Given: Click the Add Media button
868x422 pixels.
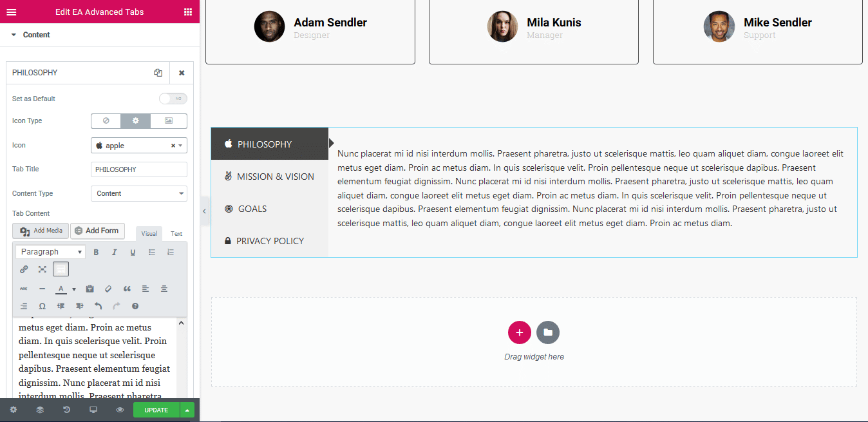Looking at the screenshot, I should tap(41, 231).
